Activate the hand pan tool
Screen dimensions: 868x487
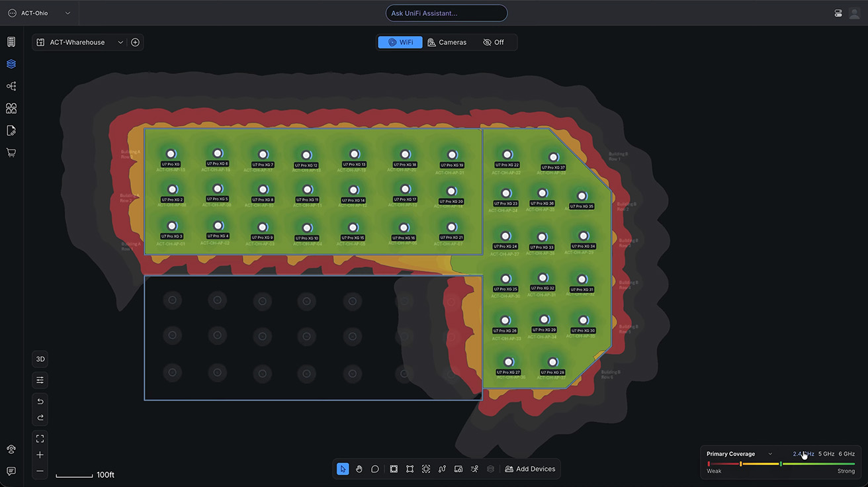[x=359, y=469]
